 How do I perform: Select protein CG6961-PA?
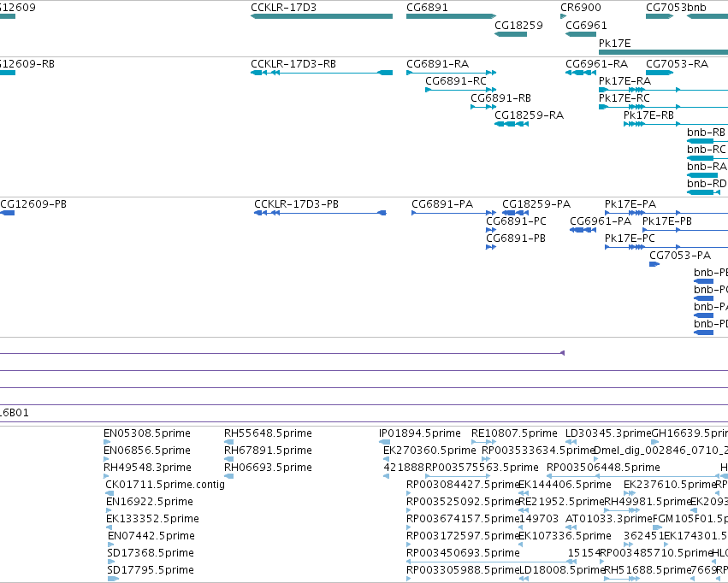[583, 230]
